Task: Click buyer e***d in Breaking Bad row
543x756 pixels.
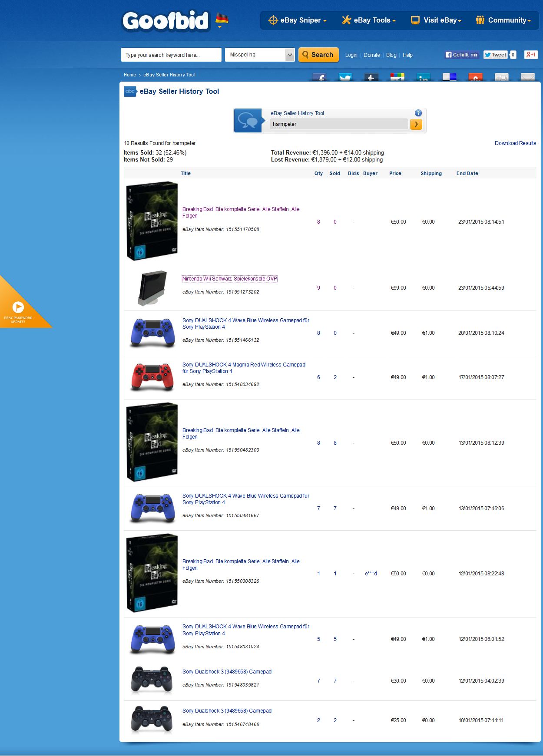Action: tap(371, 574)
